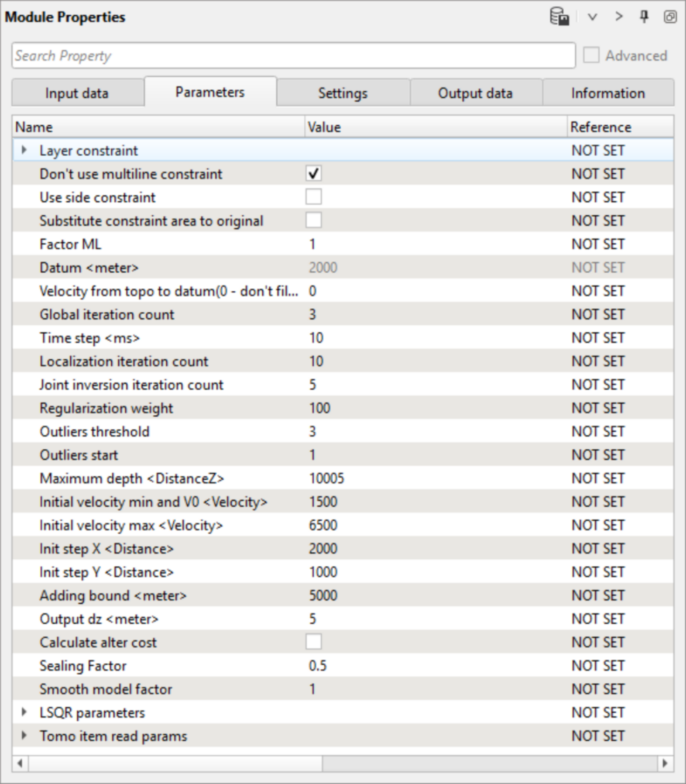Expand the LSQR parameters group
Image resolution: width=686 pixels, height=784 pixels.
click(x=24, y=712)
